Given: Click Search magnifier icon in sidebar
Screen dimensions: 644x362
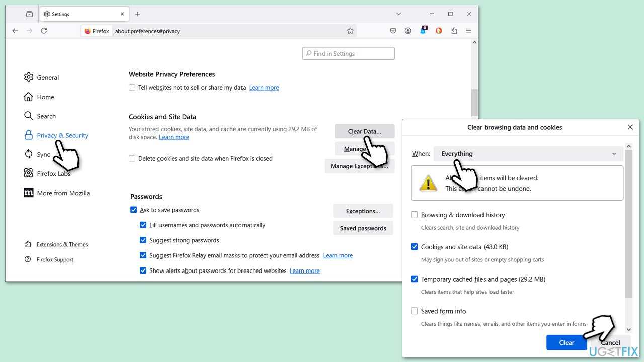Looking at the screenshot, I should tap(28, 116).
